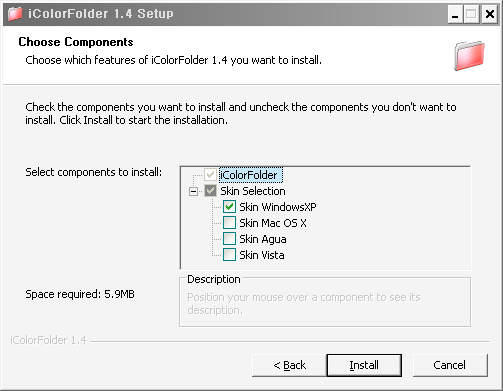Start installation with the Install button
Image resolution: width=503 pixels, height=391 pixels.
point(364,365)
